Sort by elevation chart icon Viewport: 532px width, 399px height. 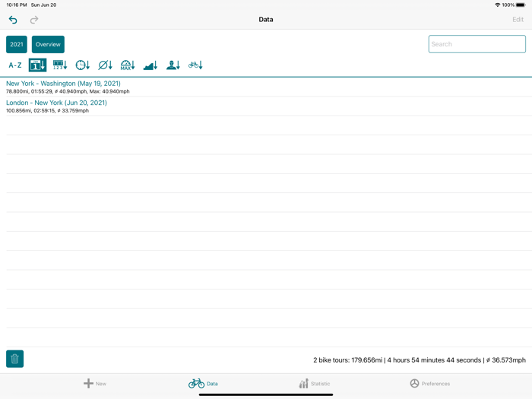150,65
